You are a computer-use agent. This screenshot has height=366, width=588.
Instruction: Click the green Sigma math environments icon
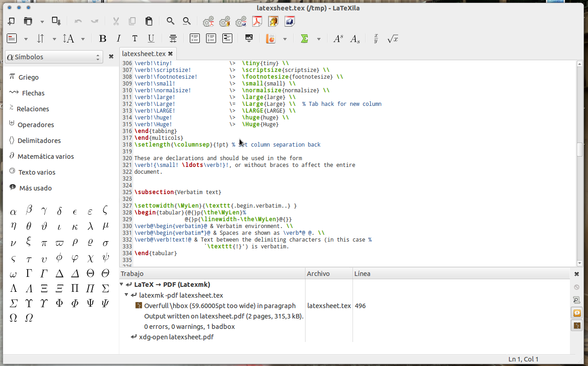[305, 39]
